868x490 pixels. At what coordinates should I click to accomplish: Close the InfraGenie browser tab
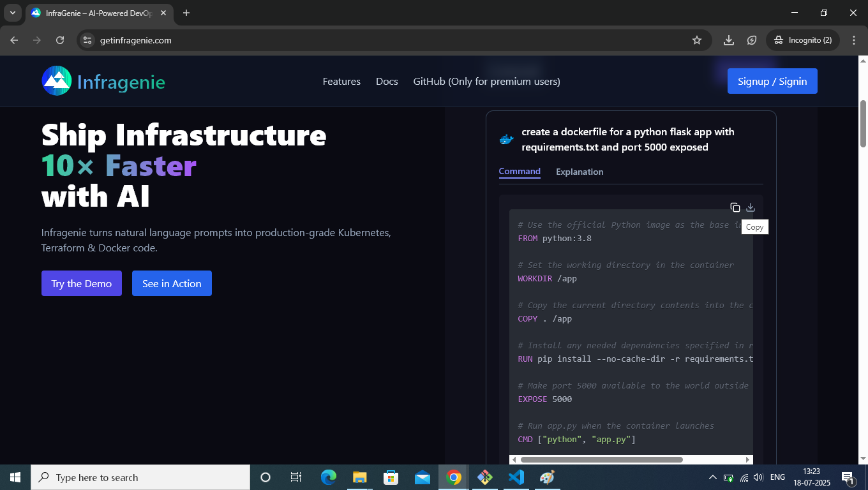[x=163, y=13]
